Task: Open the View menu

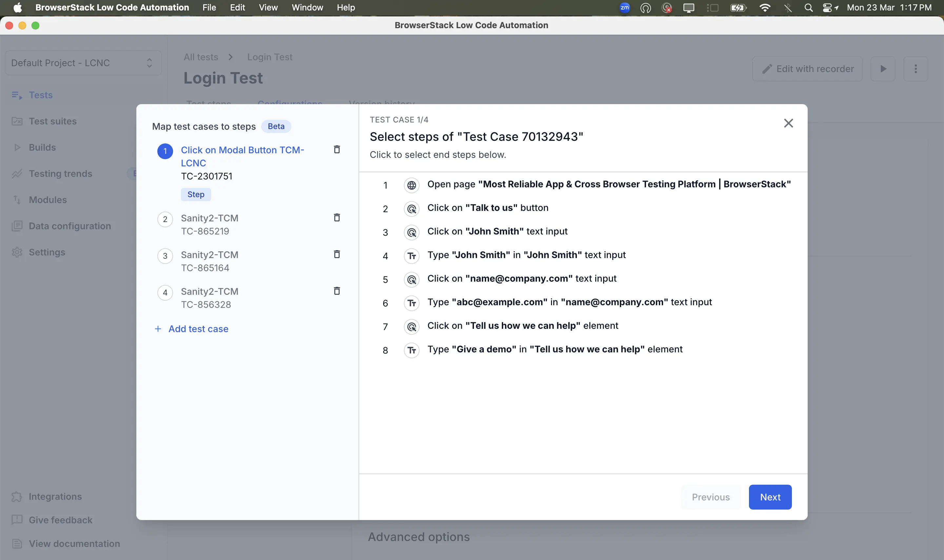Action: [268, 8]
